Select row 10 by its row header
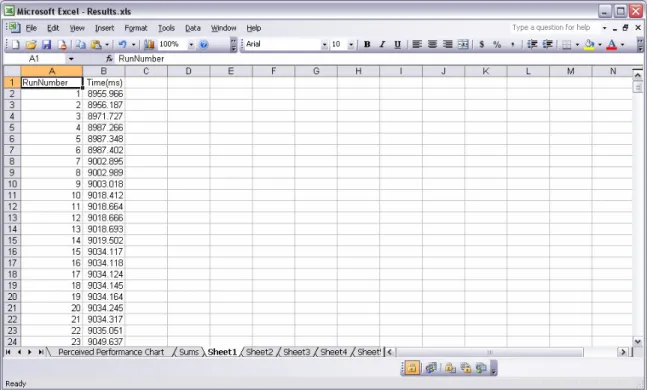 point(12,184)
